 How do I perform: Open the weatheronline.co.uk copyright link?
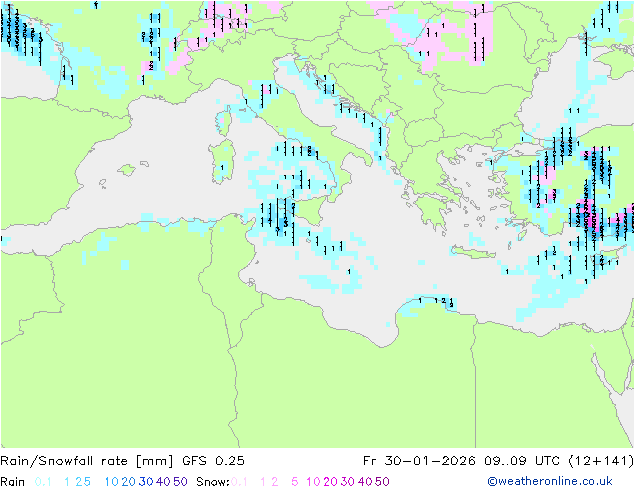(x=550, y=481)
